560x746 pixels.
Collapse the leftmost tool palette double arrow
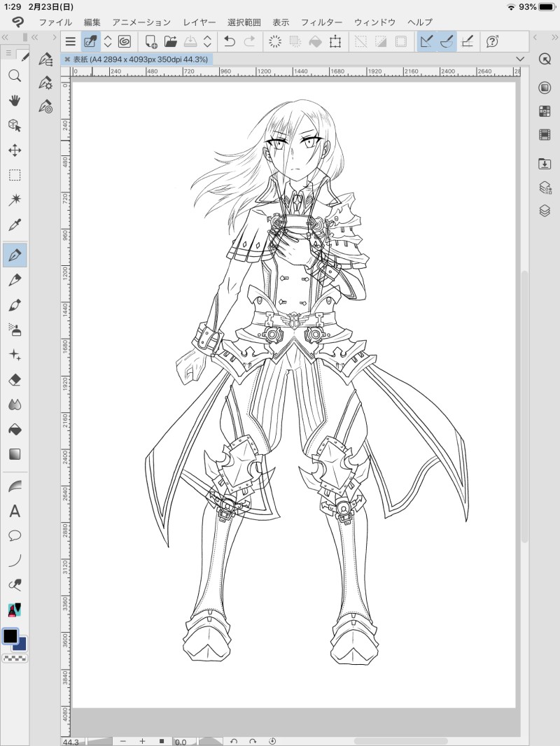(x=5, y=37)
